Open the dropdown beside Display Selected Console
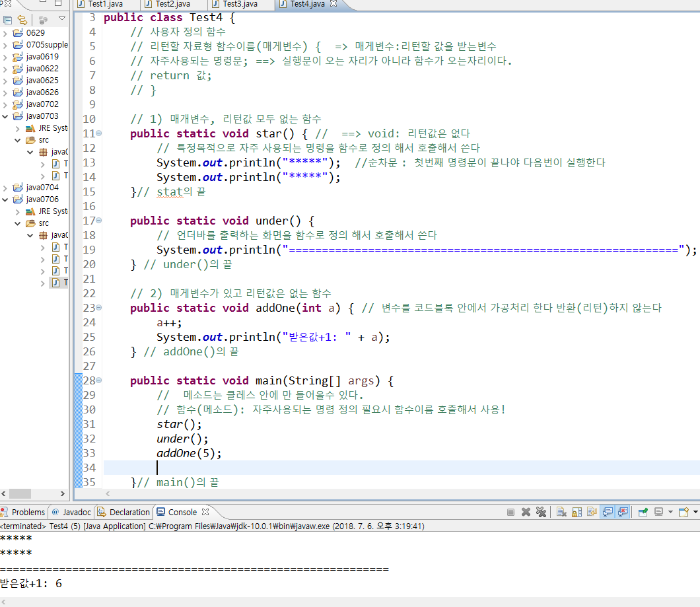Screen dimensions: 700x607 [x=670, y=513]
